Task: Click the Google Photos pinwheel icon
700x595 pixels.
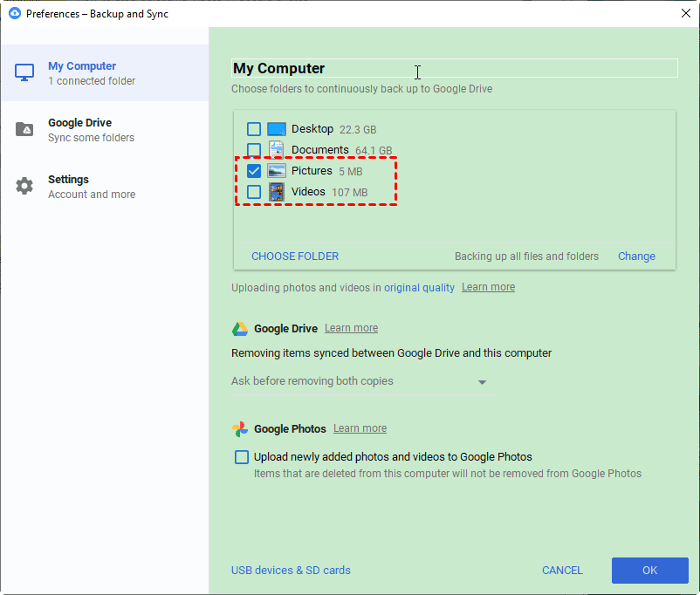Action: (x=239, y=428)
